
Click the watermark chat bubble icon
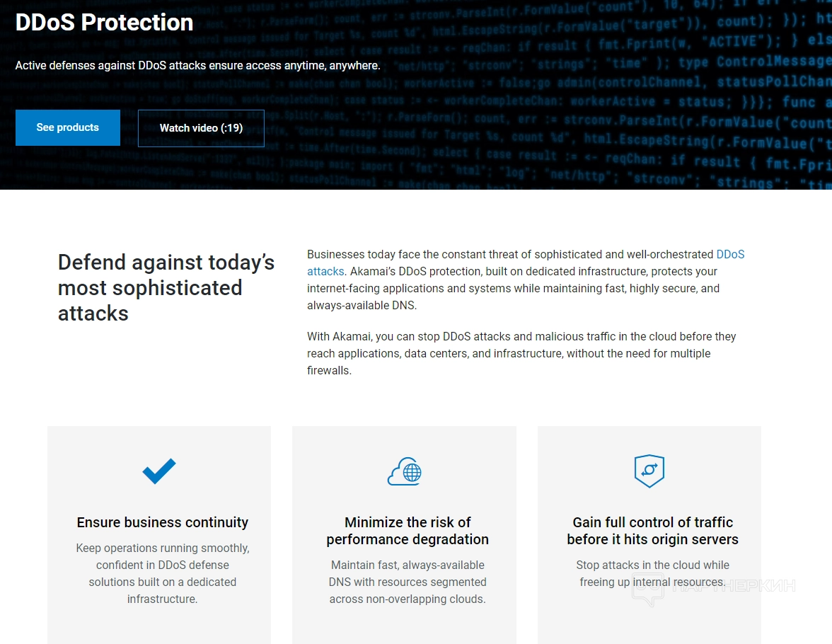click(647, 590)
